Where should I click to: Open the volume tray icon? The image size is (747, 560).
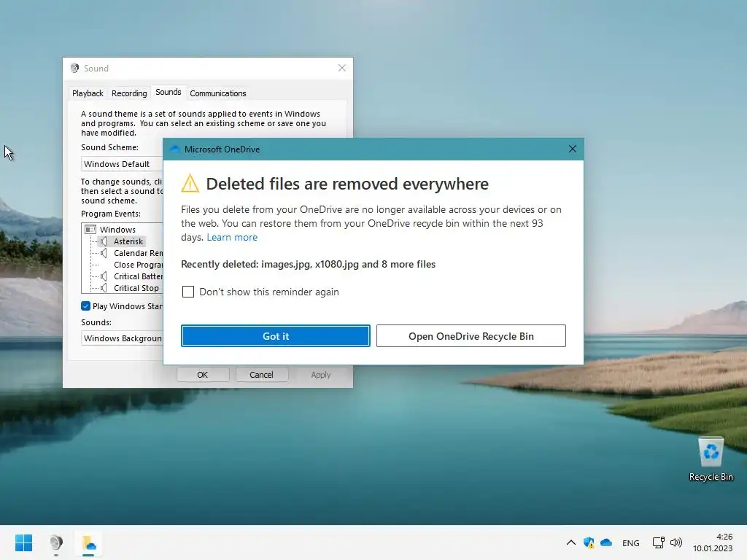click(676, 542)
